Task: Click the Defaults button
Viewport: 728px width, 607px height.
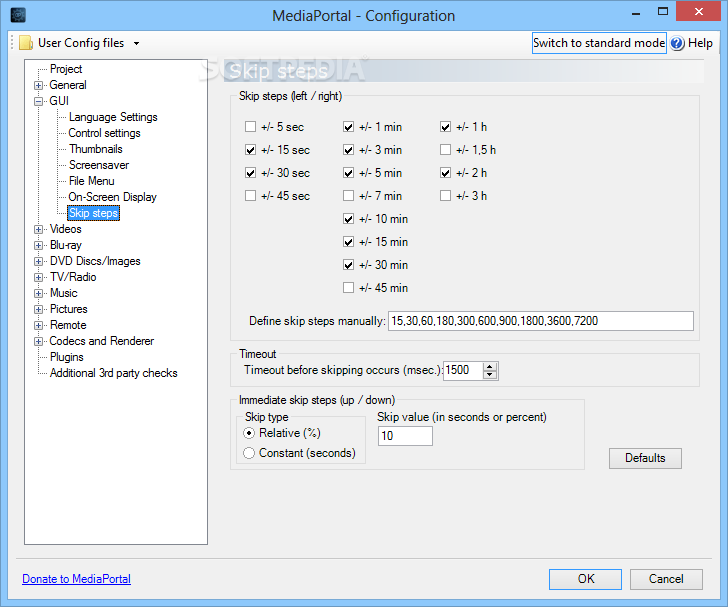Action: click(x=645, y=458)
